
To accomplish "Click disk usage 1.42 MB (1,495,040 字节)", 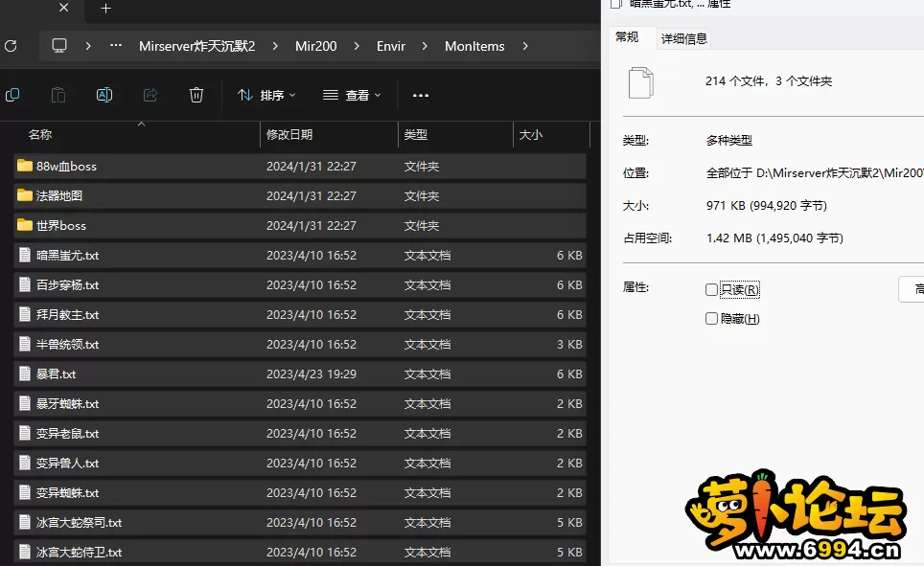I will tap(774, 238).
